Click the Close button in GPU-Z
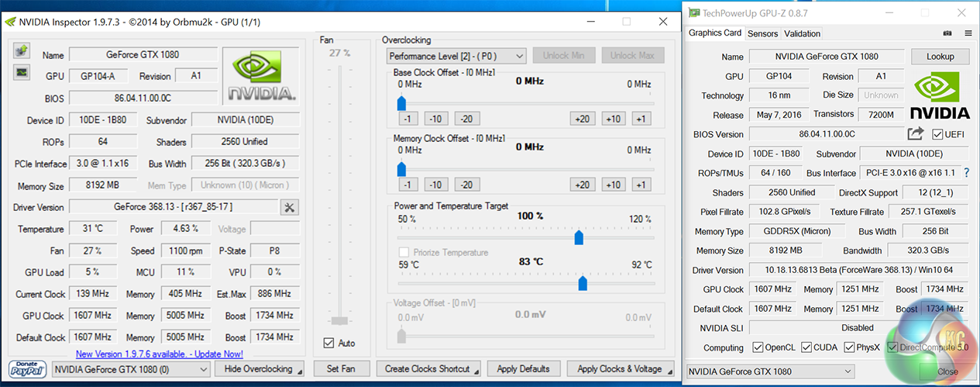980x387 pixels. tap(947, 371)
